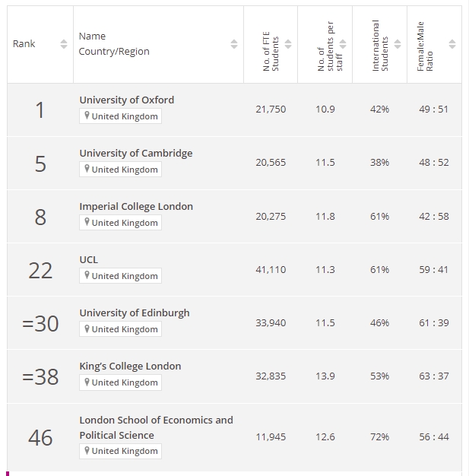Click United Kingdom tag under Edinburgh
Screen dimensions: 469x476
(121, 329)
